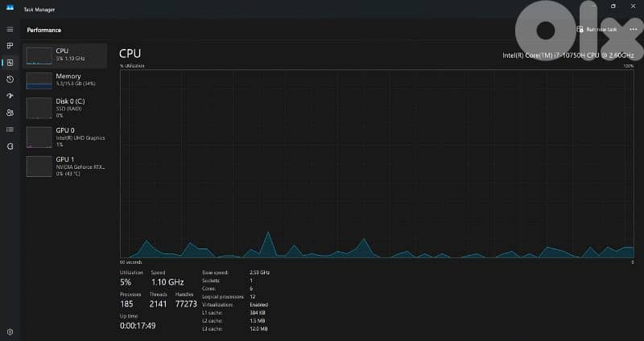This screenshot has height=341, width=644.
Task: Open the Services page icon
Action: pyautogui.click(x=10, y=146)
